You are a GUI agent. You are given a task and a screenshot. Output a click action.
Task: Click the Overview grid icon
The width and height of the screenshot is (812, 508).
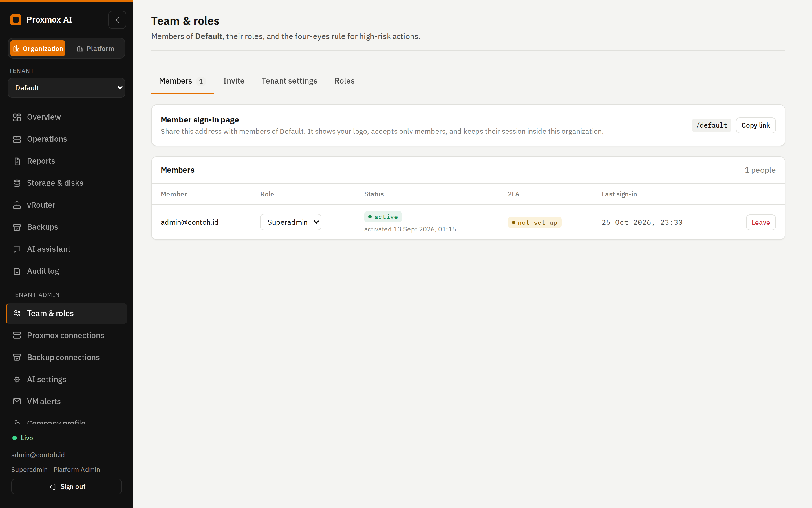tap(17, 117)
